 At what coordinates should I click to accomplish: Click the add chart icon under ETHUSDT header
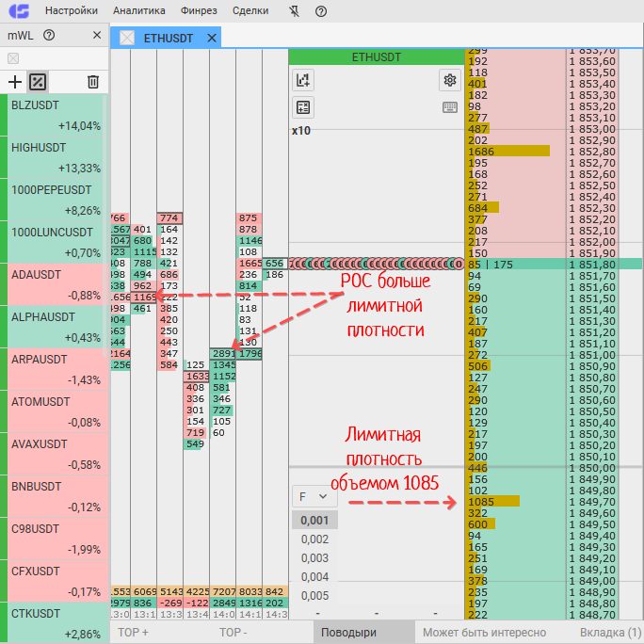click(303, 80)
